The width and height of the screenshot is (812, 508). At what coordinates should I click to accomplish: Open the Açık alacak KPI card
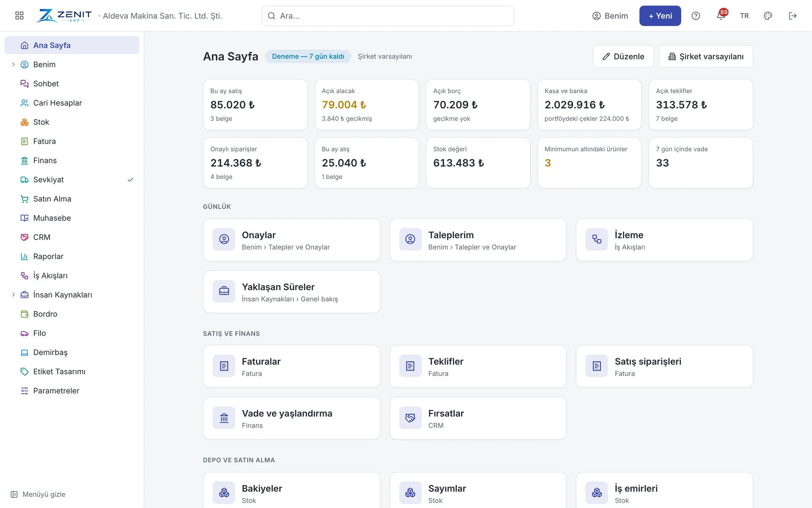tap(367, 105)
